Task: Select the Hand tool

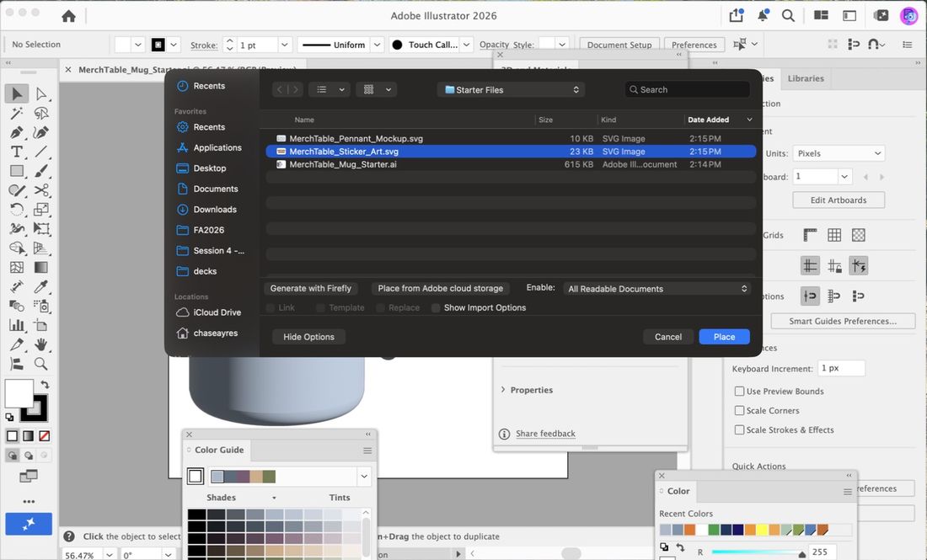Action: (x=40, y=344)
